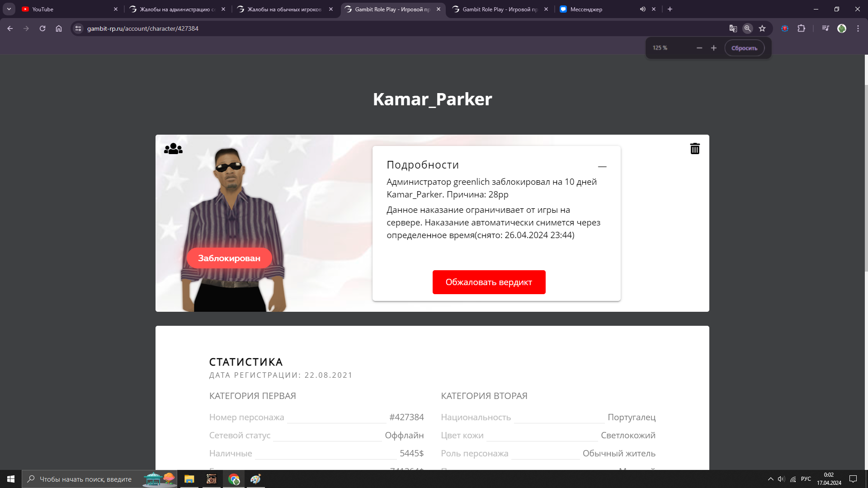Reload the current page
This screenshot has width=868, height=488.
(x=42, y=28)
